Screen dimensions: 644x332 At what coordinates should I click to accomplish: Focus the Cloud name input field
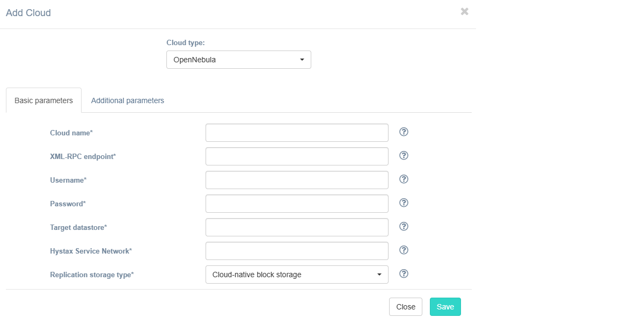[x=296, y=133]
